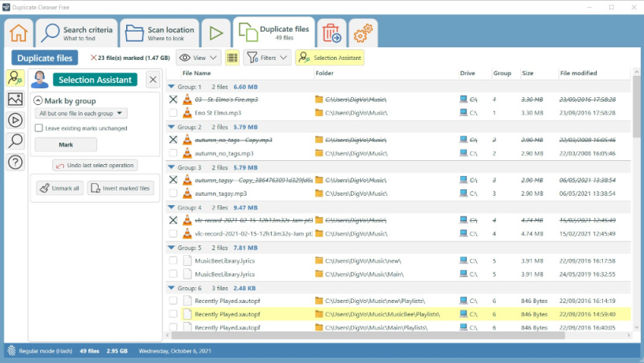Open sidebar search magnifier icon
Screen dimensions: 644x363
(x=15, y=141)
